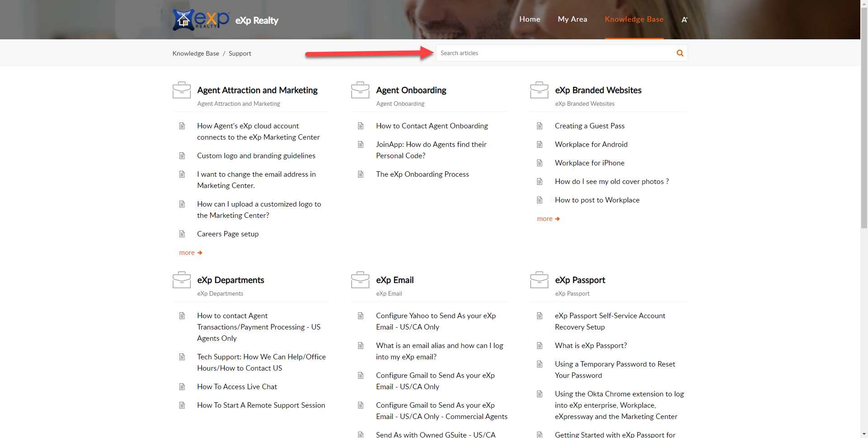The image size is (868, 438).
Task: Open eXp Passport category heading
Action: tap(580, 280)
